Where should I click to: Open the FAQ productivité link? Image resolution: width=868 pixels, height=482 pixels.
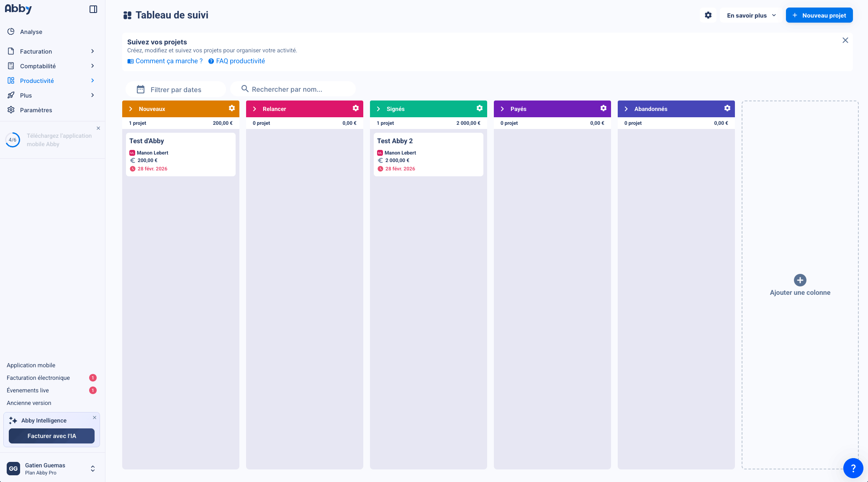240,61
